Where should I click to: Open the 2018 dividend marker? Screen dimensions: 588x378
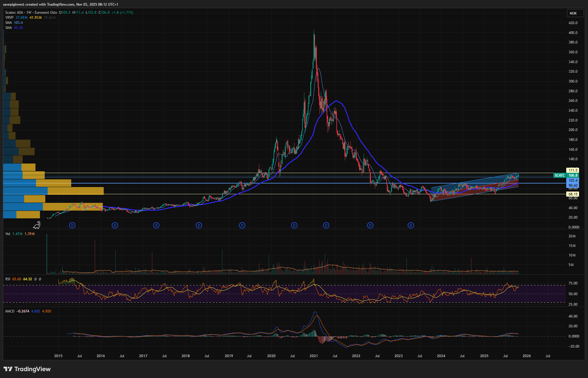point(199,225)
